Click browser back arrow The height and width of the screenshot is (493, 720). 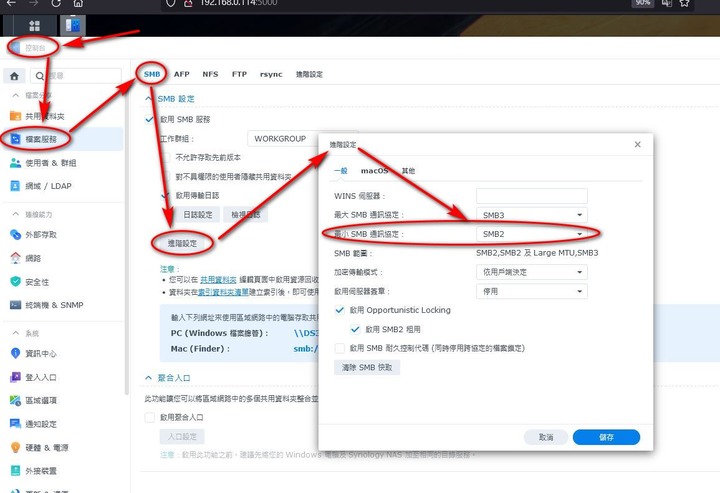[x=11, y=3]
